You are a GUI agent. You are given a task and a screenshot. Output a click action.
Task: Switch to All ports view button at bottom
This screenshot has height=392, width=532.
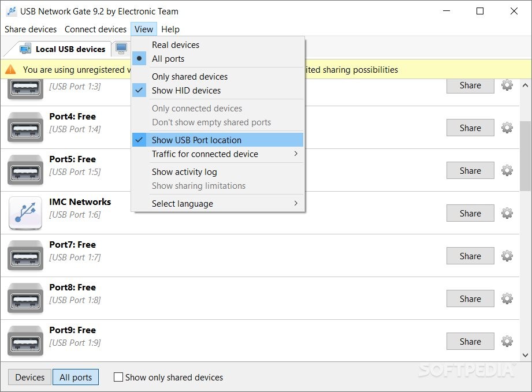click(76, 377)
